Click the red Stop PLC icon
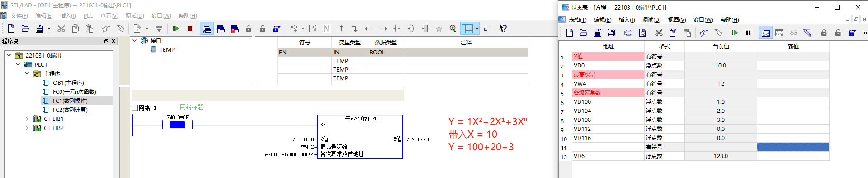This screenshot has width=868, height=178. (190, 29)
